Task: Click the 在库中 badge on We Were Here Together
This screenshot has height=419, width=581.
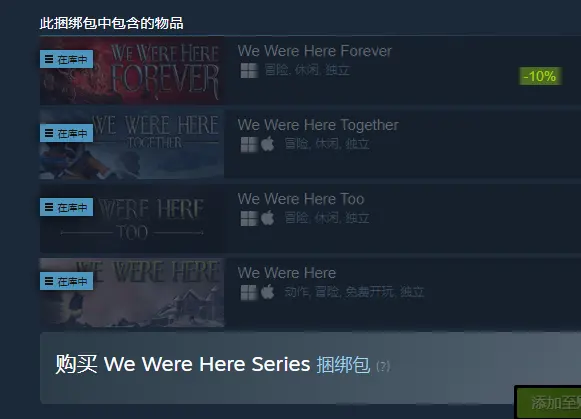Action: [x=66, y=133]
